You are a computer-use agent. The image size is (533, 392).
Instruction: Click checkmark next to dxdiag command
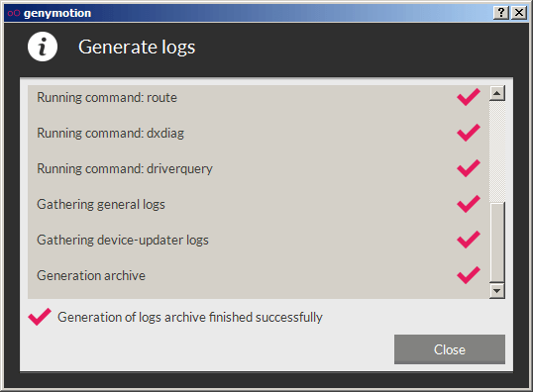tap(469, 133)
